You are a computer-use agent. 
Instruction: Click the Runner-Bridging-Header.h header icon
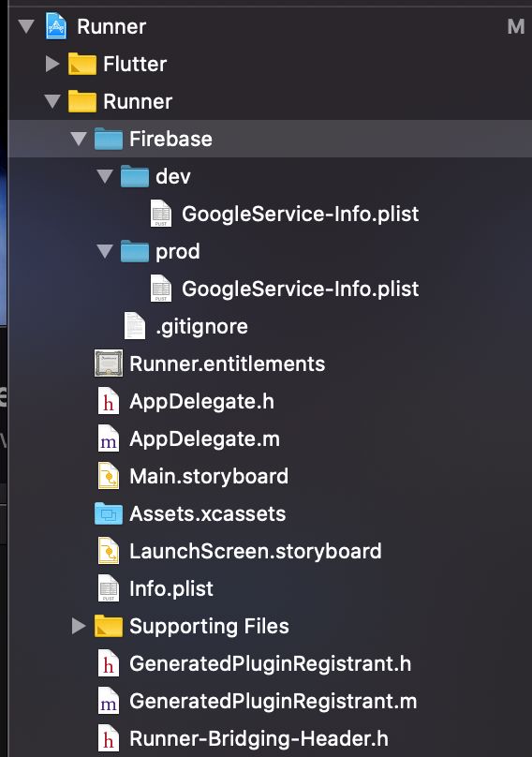108,738
